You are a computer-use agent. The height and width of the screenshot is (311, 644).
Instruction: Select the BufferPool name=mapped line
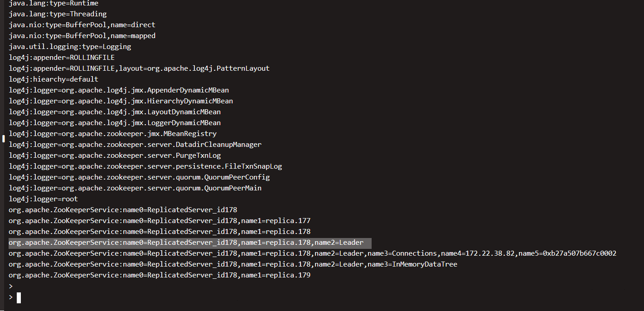82,36
